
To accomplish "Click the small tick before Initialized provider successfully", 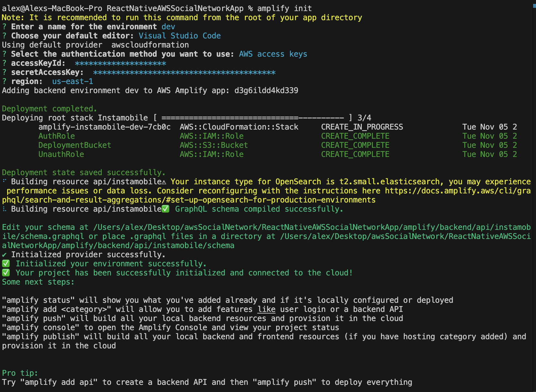I will 4,255.
